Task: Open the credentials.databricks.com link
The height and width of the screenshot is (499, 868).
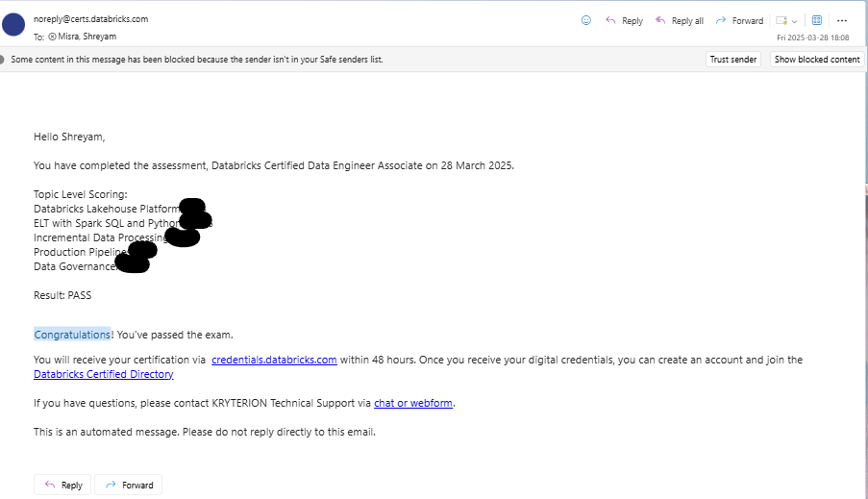Action: tap(274, 360)
